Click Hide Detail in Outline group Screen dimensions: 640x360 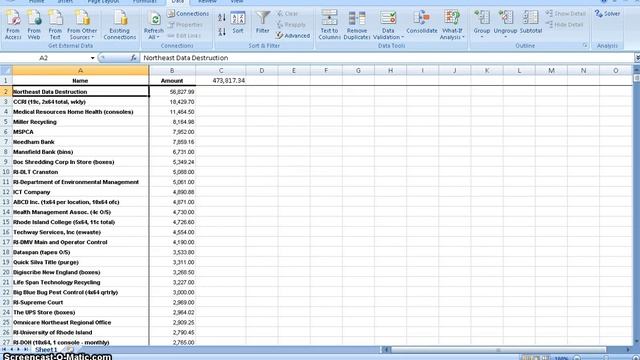[565, 24]
